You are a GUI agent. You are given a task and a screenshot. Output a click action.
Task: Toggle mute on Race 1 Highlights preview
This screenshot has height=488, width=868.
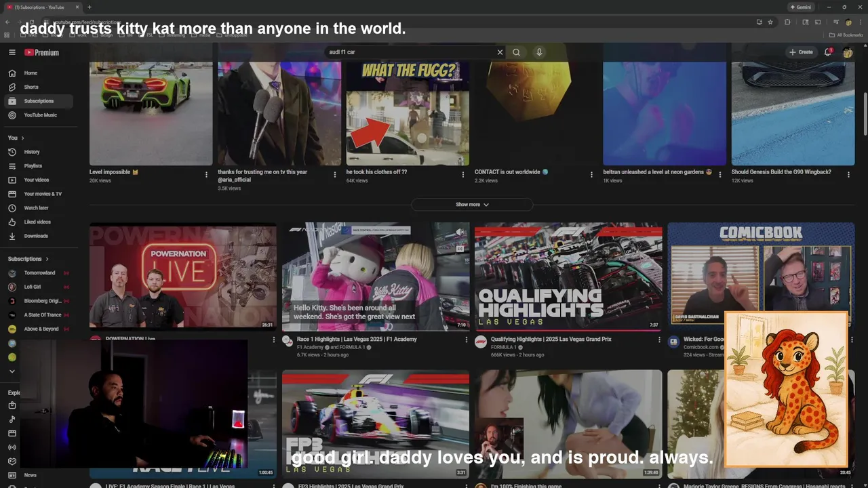point(460,232)
